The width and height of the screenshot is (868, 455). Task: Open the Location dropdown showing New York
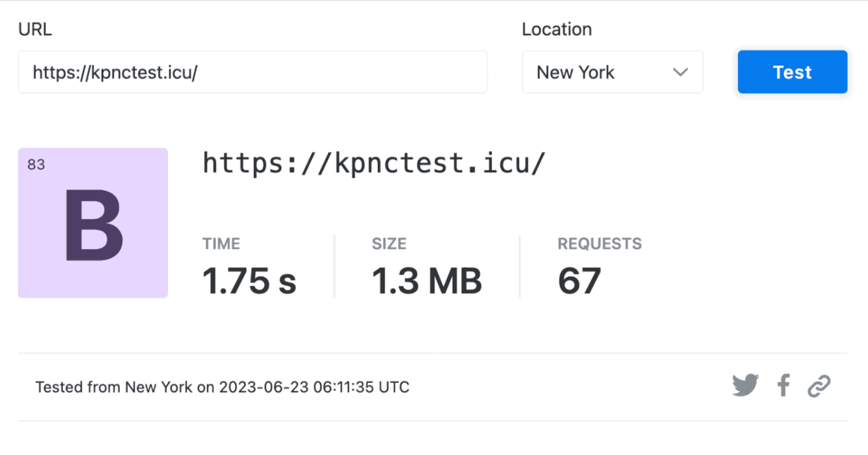click(x=612, y=73)
